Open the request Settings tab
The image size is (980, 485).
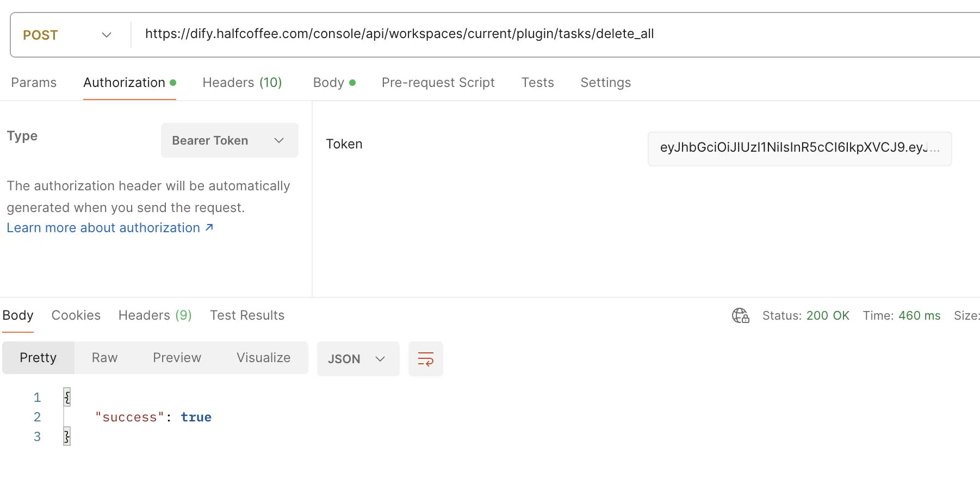(605, 83)
